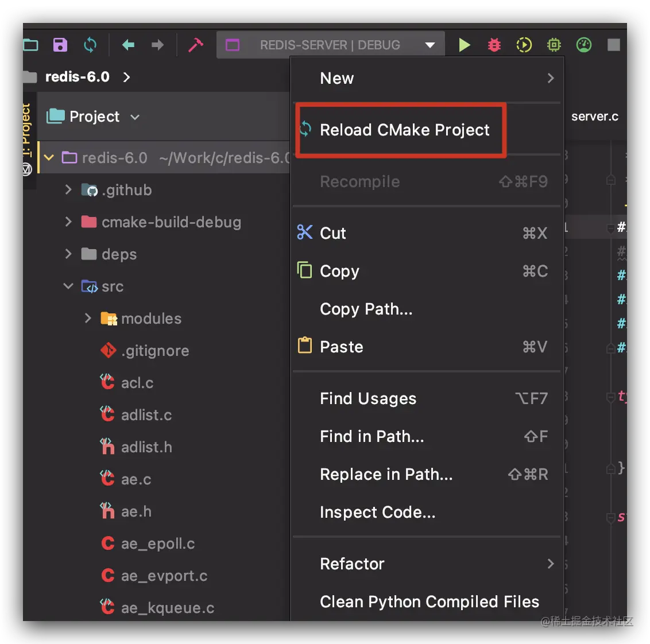650x644 pixels.
Task: Navigate back with the left arrow
Action: coord(128,45)
